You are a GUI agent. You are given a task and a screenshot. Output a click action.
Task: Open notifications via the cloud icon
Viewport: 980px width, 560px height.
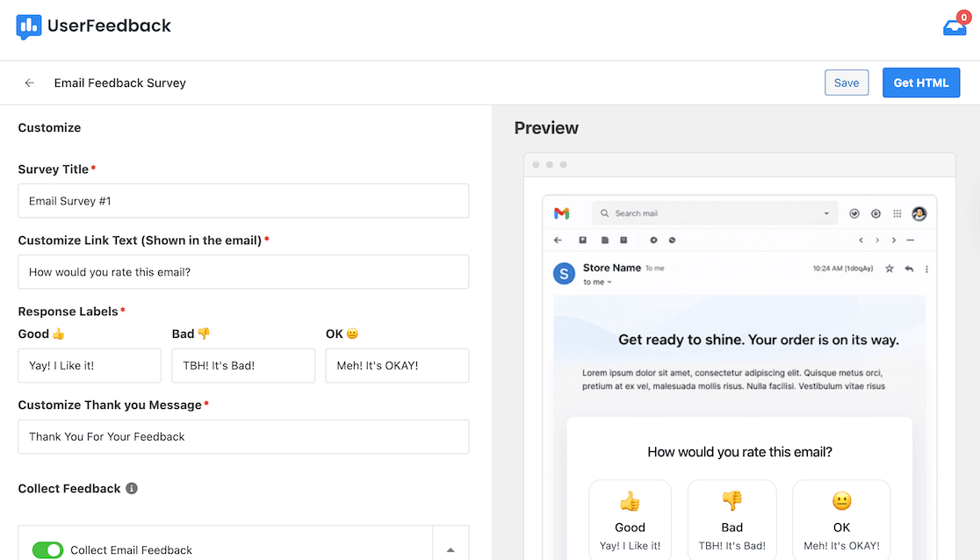[x=954, y=26]
